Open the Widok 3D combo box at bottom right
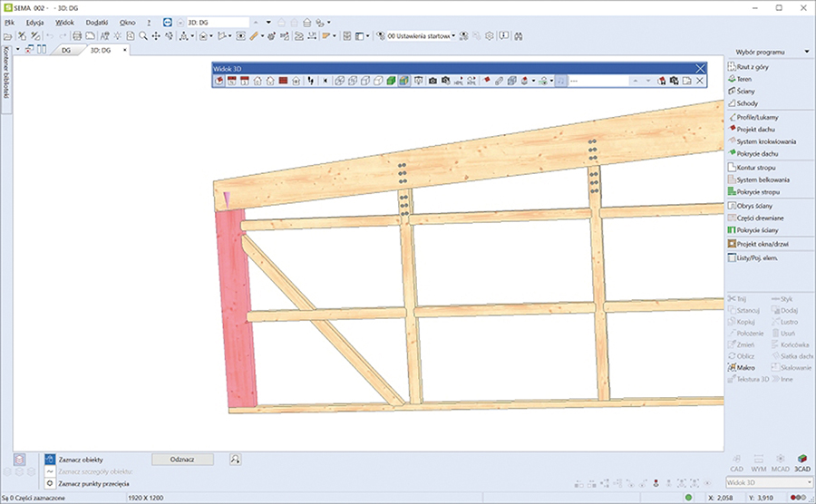816x504 pixels. point(769,482)
